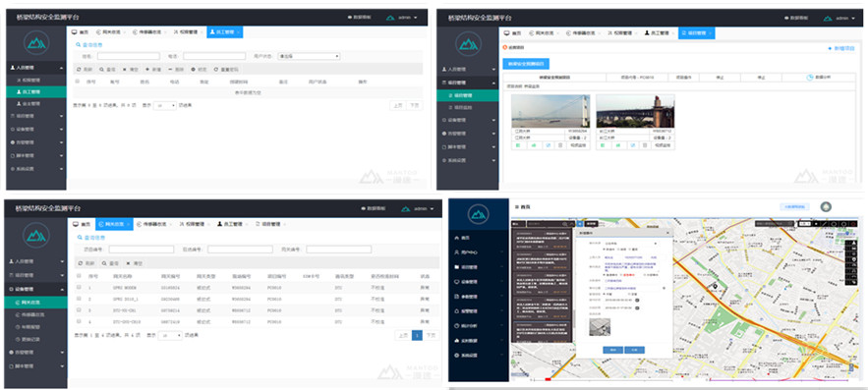The width and height of the screenshot is (868, 390).
Task: Expand 用户中心 in the map dashboard sidebar
Action: coord(479,251)
